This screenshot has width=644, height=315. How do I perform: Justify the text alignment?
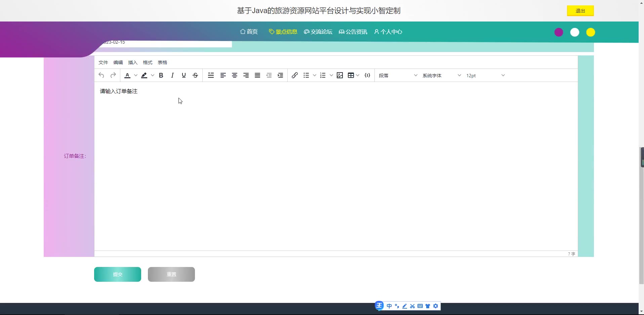[x=257, y=75]
